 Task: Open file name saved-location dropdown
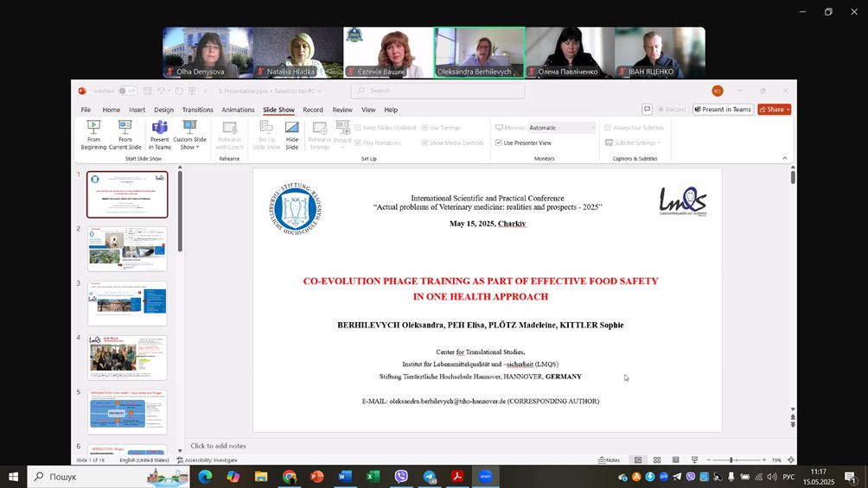coord(319,91)
